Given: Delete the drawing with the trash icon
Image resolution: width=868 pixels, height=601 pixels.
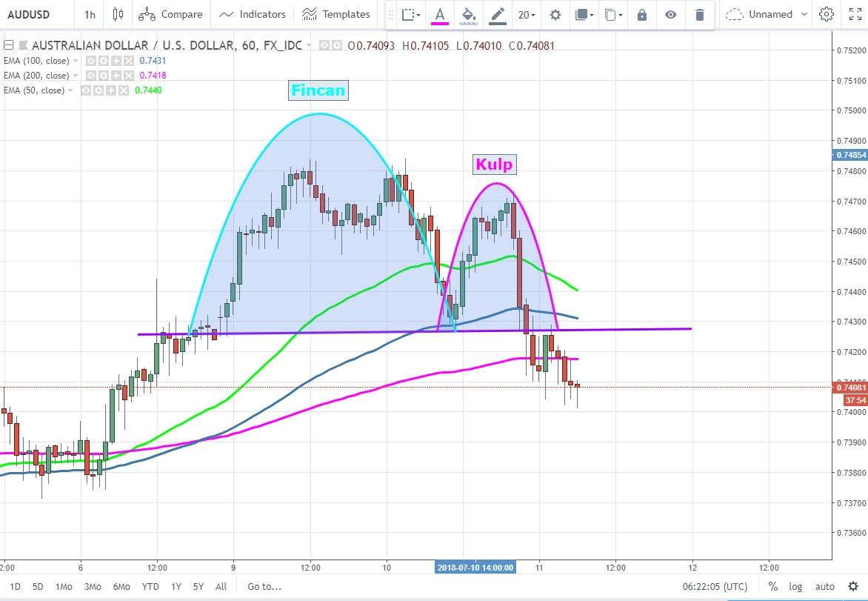Looking at the screenshot, I should pyautogui.click(x=699, y=14).
